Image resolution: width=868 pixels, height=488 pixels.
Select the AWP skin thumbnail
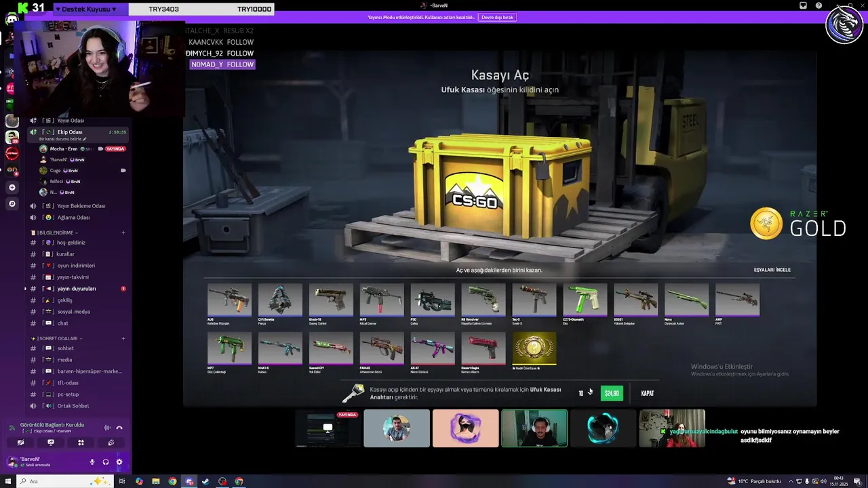click(x=738, y=300)
